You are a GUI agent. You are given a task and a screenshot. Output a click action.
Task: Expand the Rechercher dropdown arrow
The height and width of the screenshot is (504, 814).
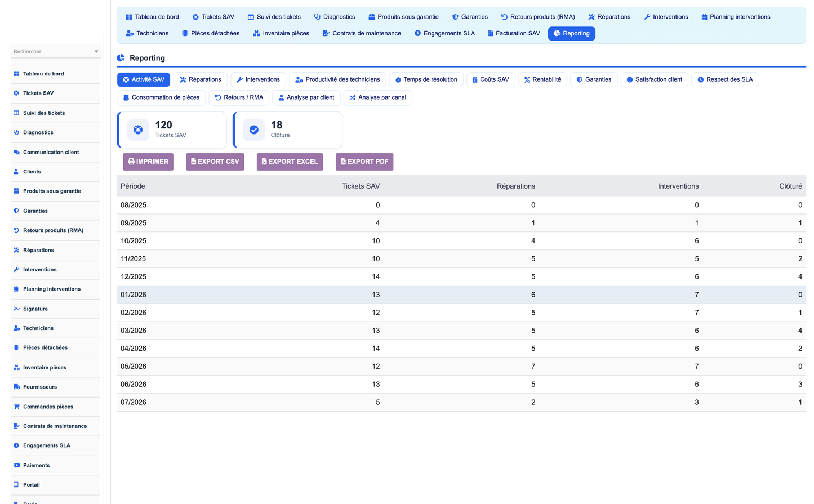(96, 52)
